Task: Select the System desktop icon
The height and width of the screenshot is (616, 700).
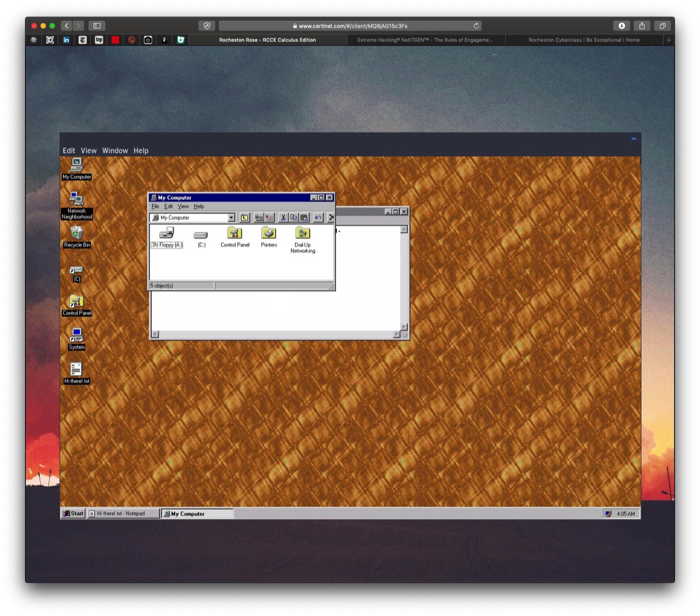Action: click(x=76, y=339)
